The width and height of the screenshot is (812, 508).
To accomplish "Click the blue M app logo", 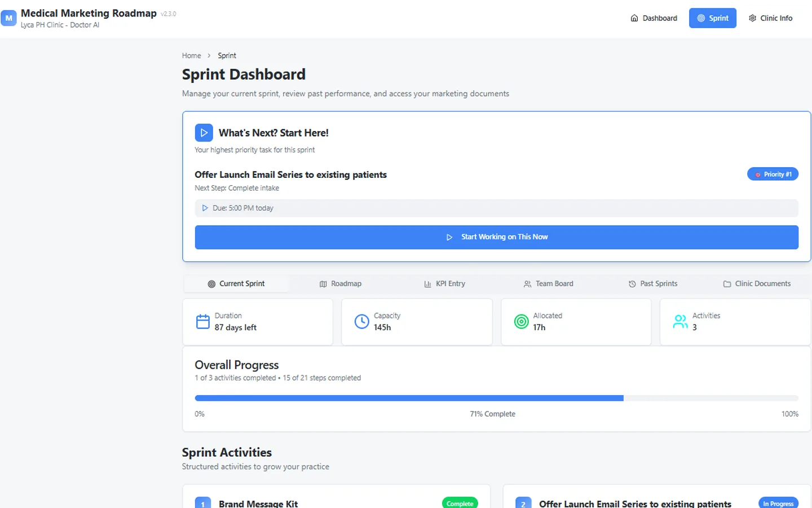I will tap(8, 18).
